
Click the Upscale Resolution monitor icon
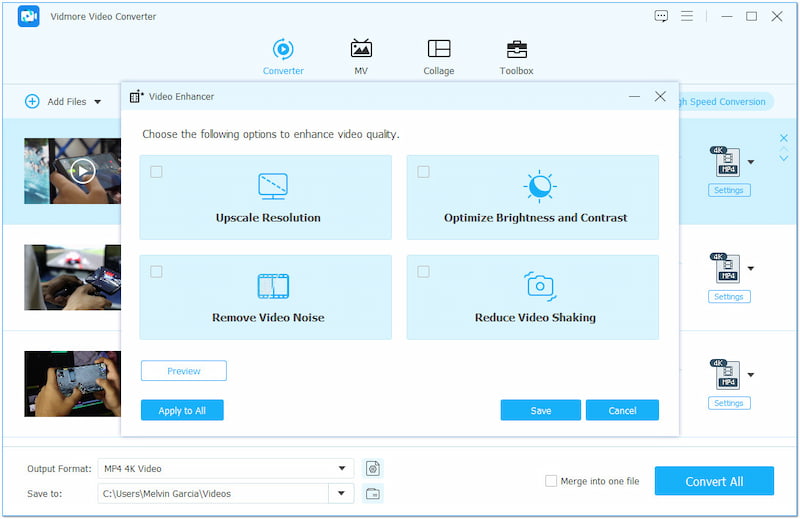point(272,186)
